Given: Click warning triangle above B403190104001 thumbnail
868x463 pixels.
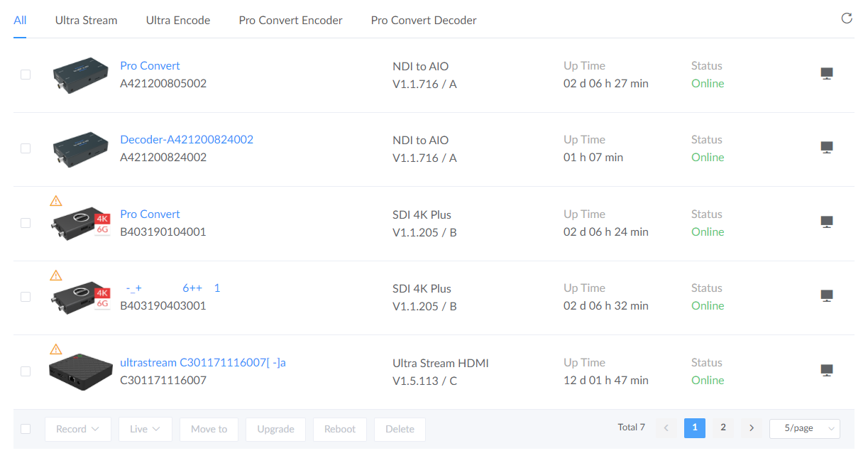Looking at the screenshot, I should point(56,201).
